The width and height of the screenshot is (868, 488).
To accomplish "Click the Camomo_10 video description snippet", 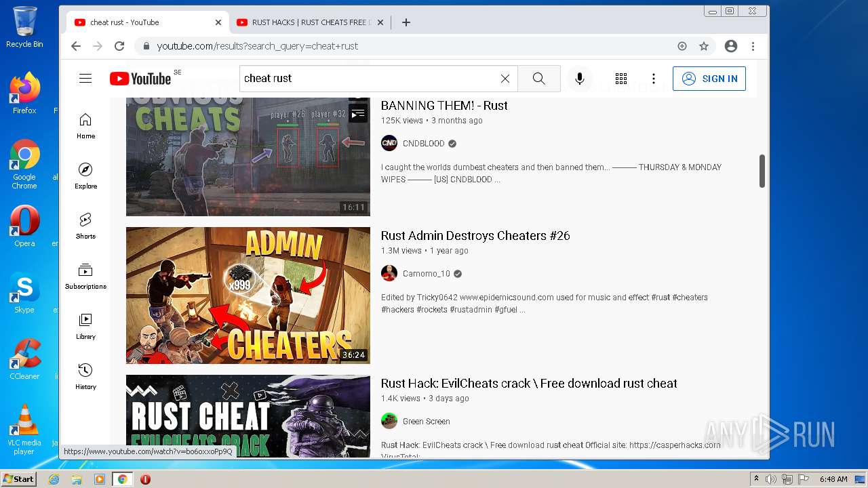I will [545, 304].
